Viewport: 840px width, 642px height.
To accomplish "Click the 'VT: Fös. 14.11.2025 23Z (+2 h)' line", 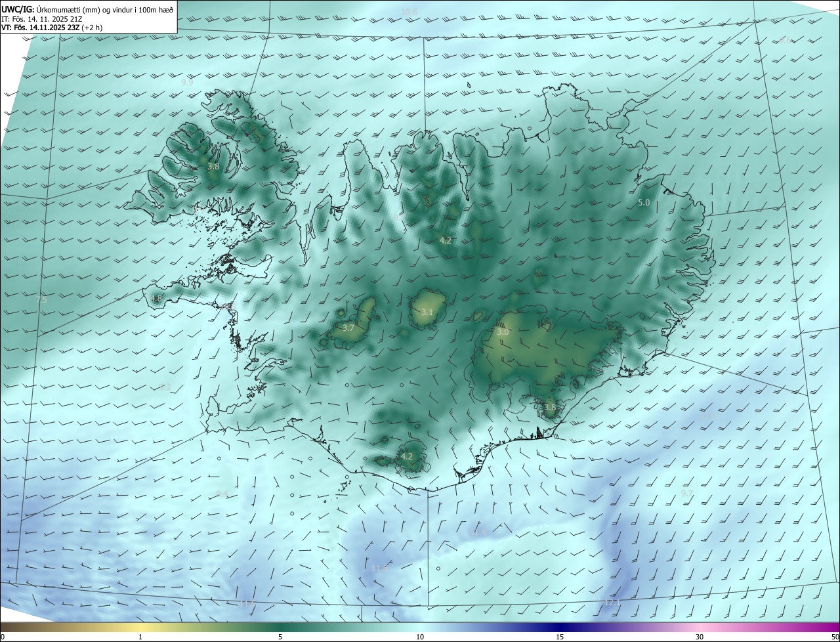I will [x=52, y=28].
